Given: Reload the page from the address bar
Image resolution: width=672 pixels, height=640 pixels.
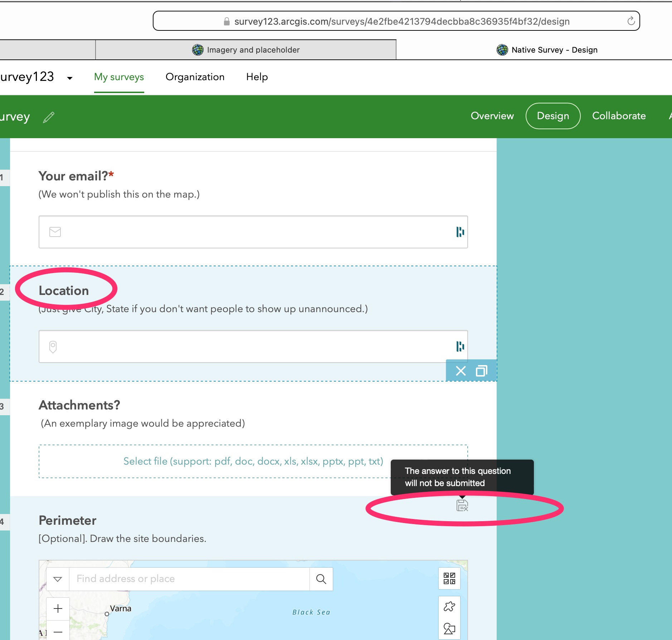Looking at the screenshot, I should coord(630,20).
